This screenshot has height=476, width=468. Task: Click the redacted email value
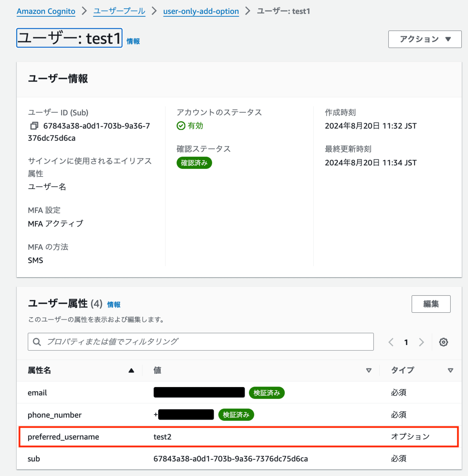pyautogui.click(x=199, y=392)
